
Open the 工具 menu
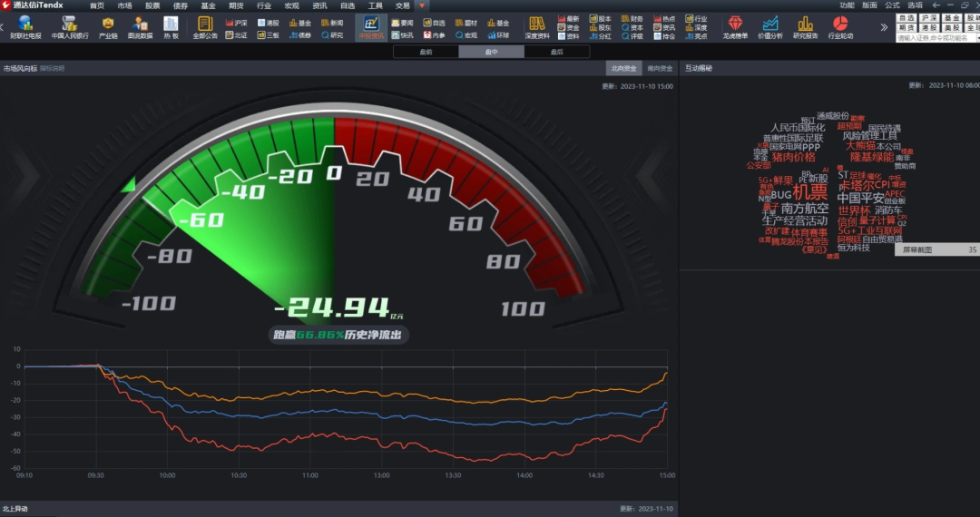375,5
